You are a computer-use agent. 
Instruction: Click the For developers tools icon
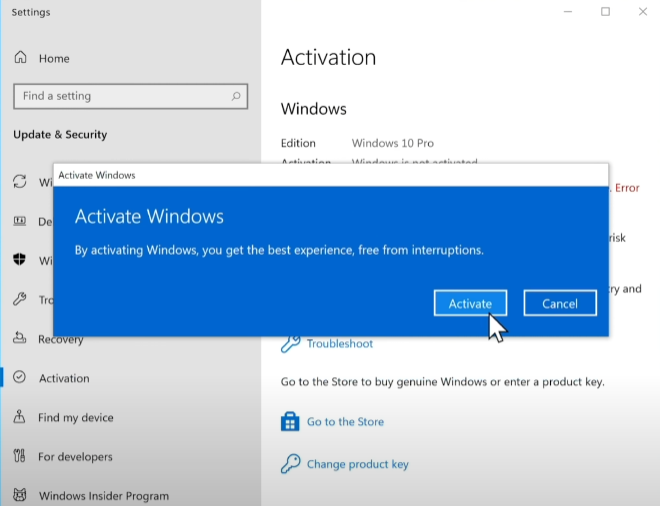pos(19,455)
